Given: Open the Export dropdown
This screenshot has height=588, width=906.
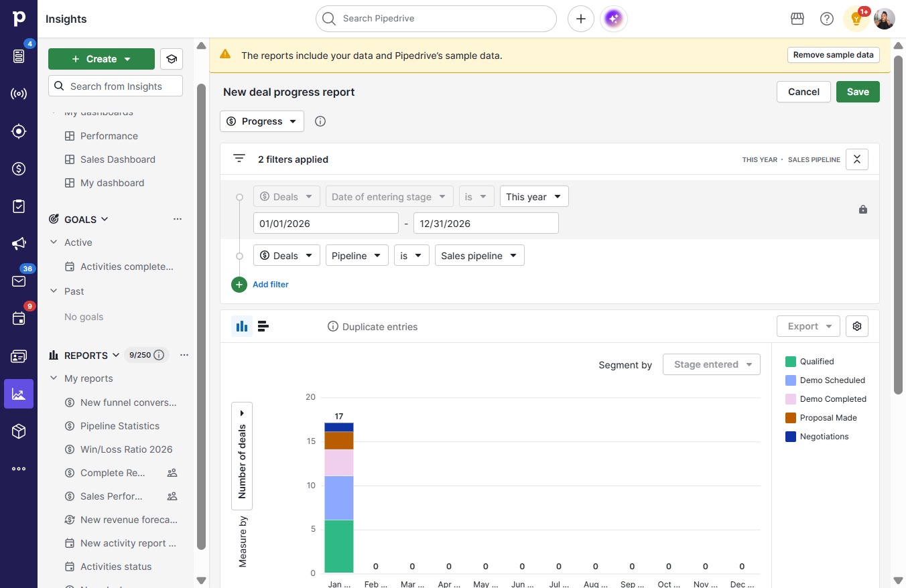Looking at the screenshot, I should coord(809,326).
